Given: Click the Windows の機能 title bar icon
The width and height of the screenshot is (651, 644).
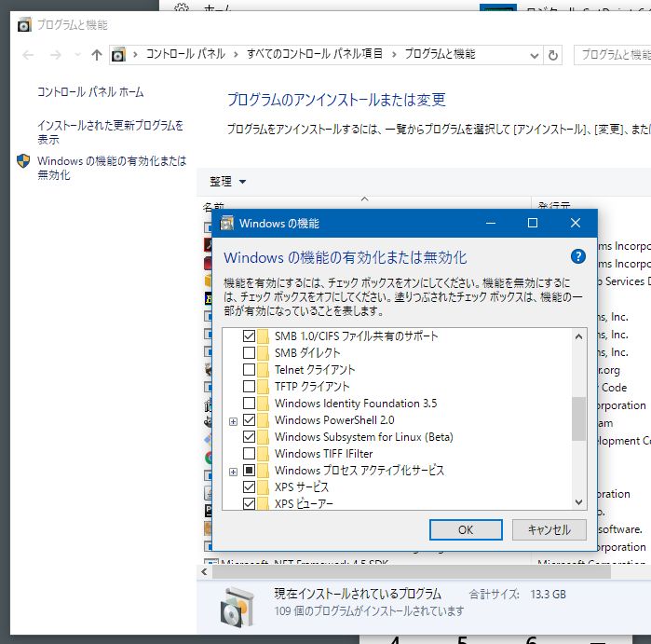Looking at the screenshot, I should (226, 223).
